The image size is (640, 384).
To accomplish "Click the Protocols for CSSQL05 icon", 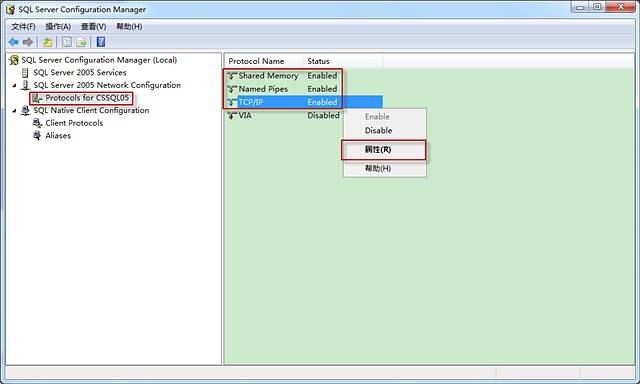I will tap(37, 98).
